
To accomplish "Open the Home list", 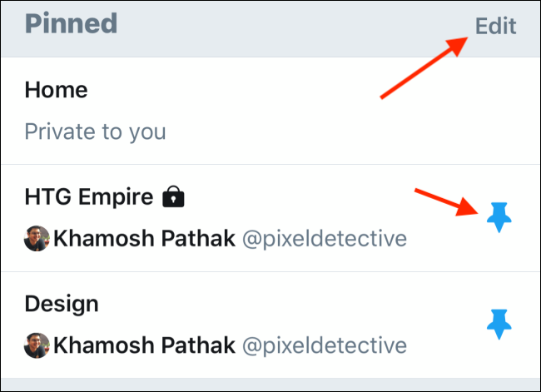I will (x=57, y=90).
